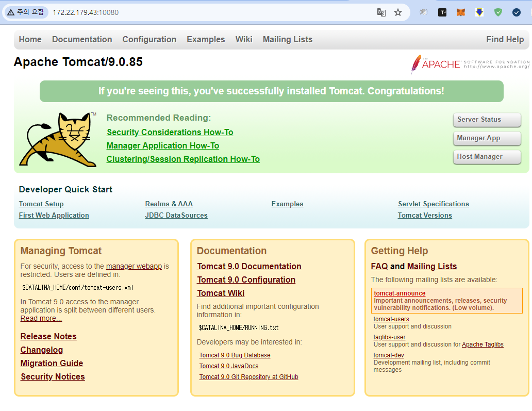532x411 pixels.
Task: Open the Realms & AAA link
Action: tap(169, 204)
